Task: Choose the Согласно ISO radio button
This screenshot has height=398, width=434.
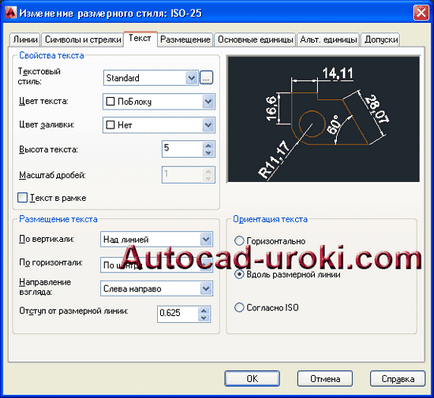Action: click(239, 307)
